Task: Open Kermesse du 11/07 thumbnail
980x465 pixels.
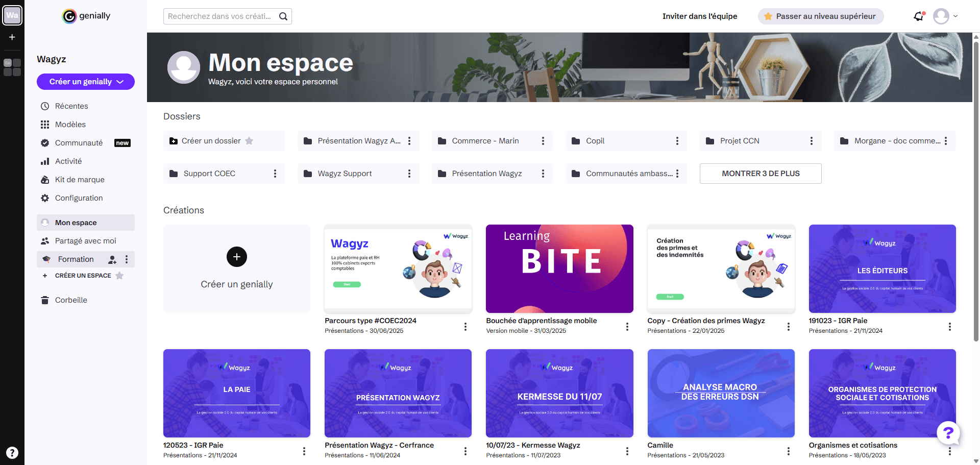Action: tap(559, 393)
